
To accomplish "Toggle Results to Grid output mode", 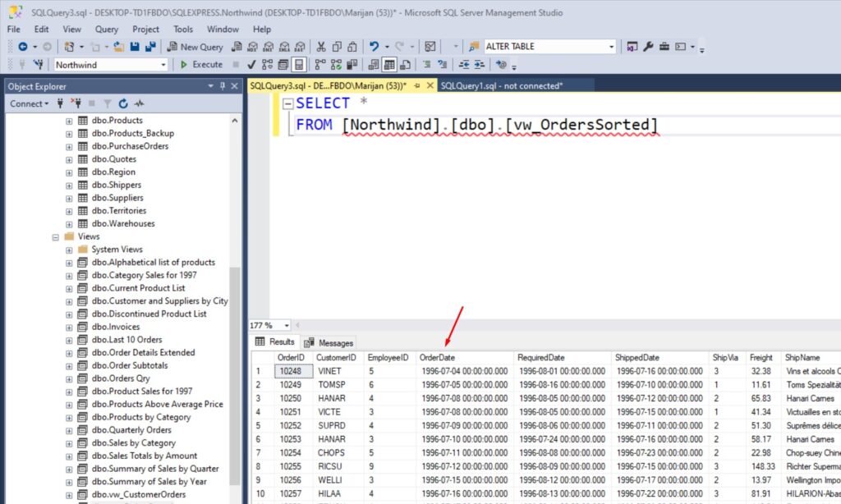I will (x=389, y=64).
